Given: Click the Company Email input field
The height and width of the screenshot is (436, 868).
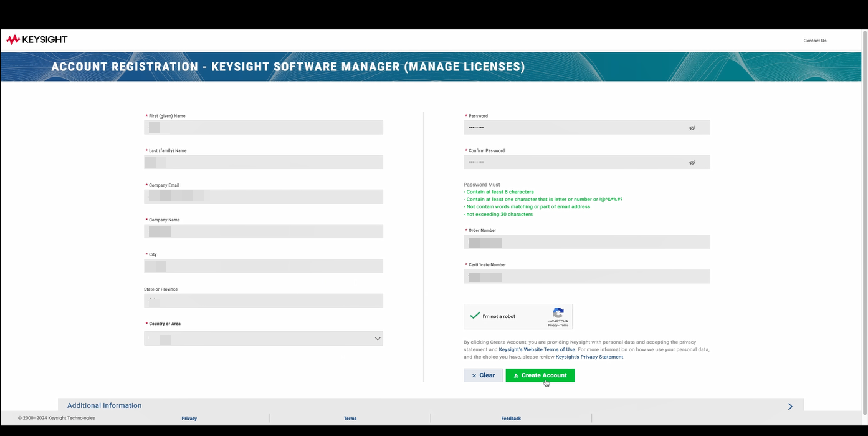Looking at the screenshot, I should pos(264,196).
